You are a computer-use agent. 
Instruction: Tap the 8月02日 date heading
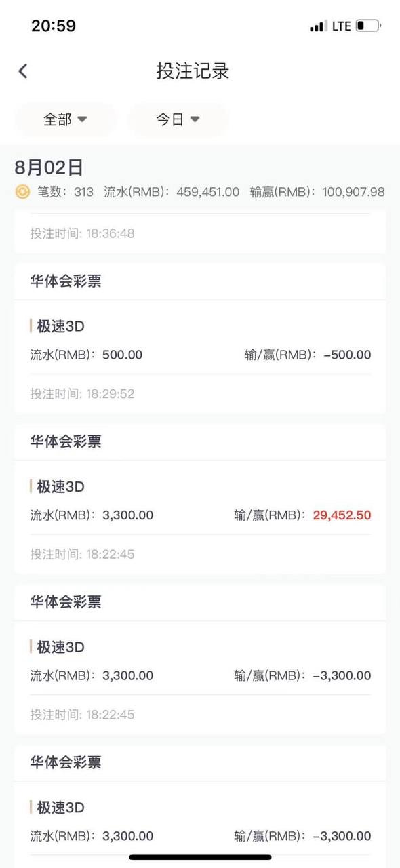pos(49,167)
